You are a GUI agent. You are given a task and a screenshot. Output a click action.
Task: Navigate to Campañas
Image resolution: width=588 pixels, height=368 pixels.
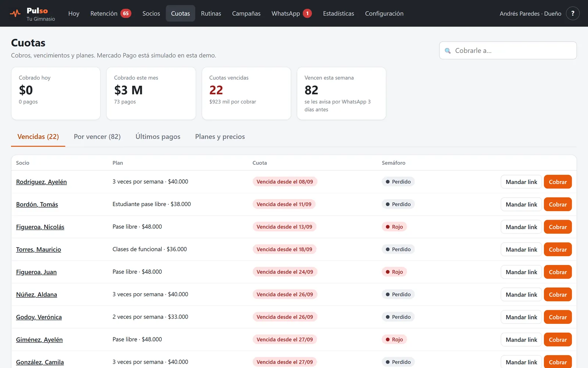click(x=246, y=13)
